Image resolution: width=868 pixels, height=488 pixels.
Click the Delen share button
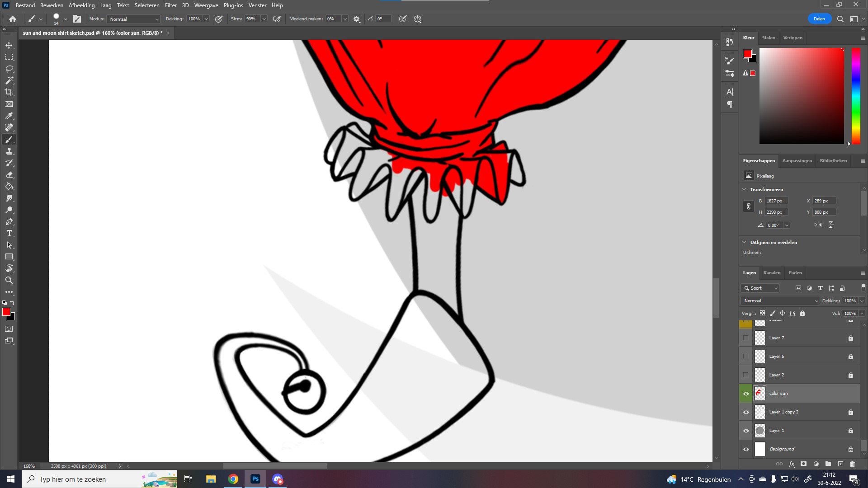[x=819, y=19]
